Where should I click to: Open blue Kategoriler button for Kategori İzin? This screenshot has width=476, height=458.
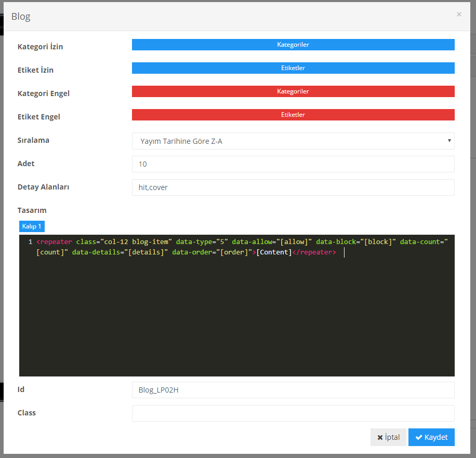(293, 45)
